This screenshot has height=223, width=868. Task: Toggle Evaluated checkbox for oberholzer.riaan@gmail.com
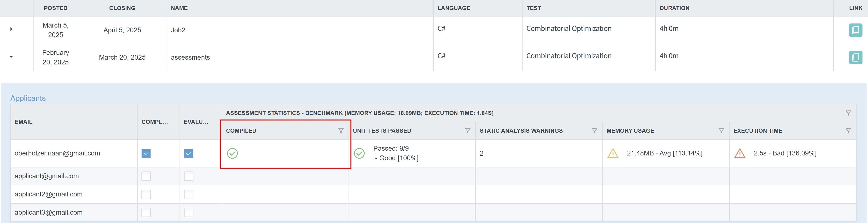[188, 153]
